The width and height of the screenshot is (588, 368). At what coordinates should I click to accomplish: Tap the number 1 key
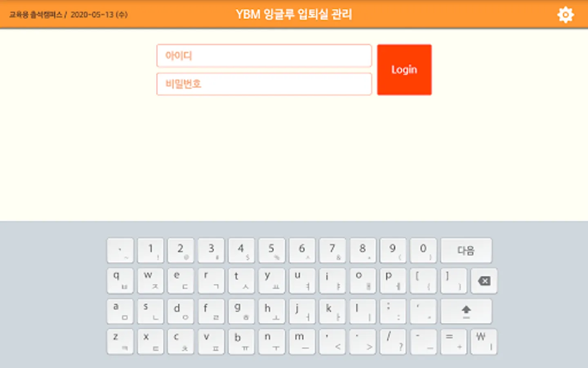point(151,250)
